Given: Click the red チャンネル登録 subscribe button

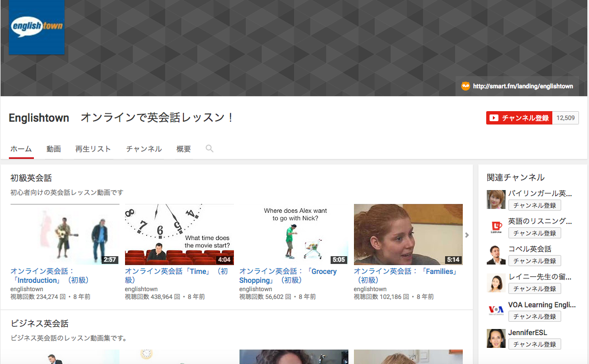Looking at the screenshot, I should [519, 118].
